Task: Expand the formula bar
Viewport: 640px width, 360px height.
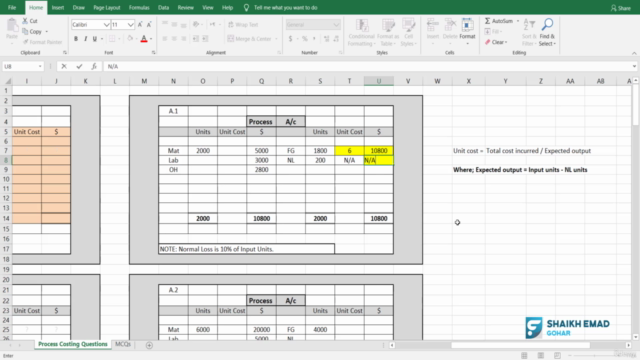Action: tap(634, 66)
